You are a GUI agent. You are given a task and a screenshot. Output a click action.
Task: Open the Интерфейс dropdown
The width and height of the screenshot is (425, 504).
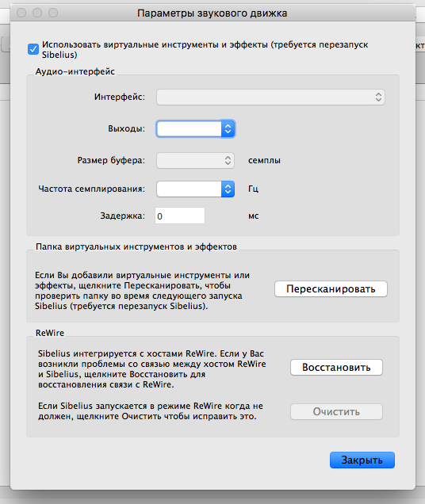tap(270, 97)
